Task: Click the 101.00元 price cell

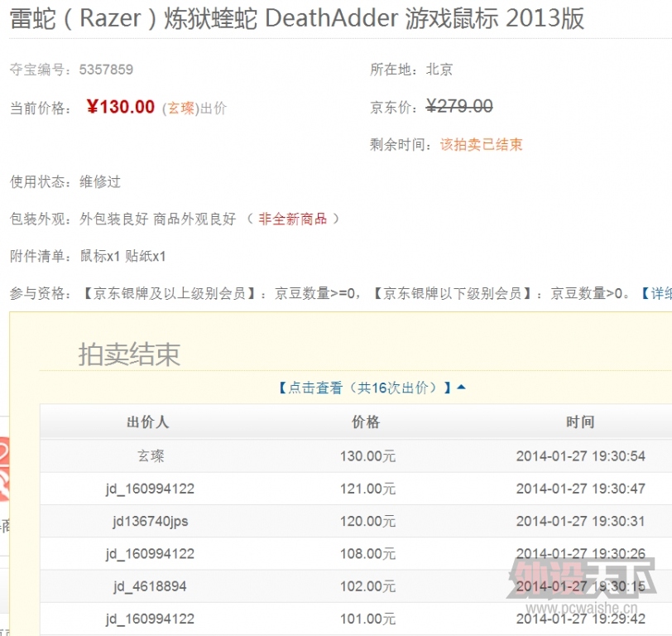Action: tap(367, 619)
